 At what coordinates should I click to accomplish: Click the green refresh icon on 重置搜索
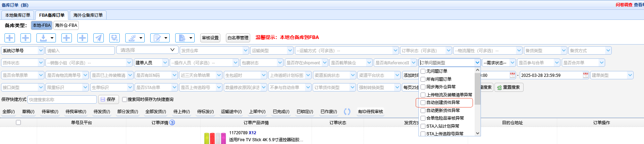click(x=499, y=88)
